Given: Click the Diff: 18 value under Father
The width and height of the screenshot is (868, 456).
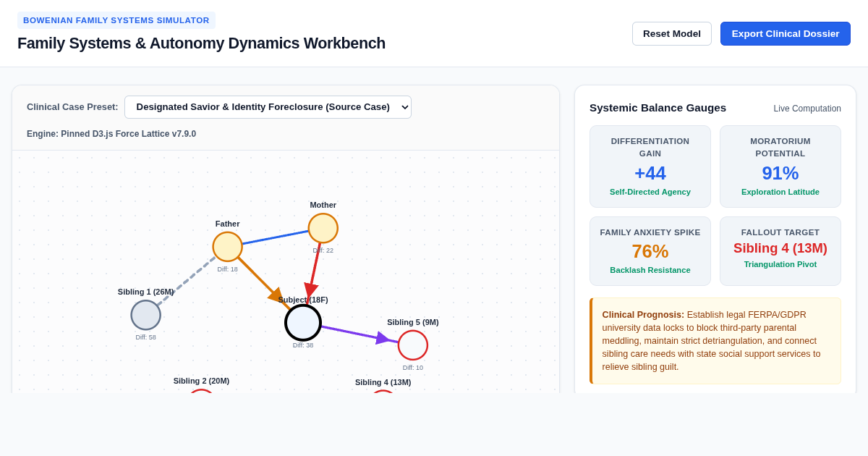Looking at the screenshot, I should (x=227, y=269).
